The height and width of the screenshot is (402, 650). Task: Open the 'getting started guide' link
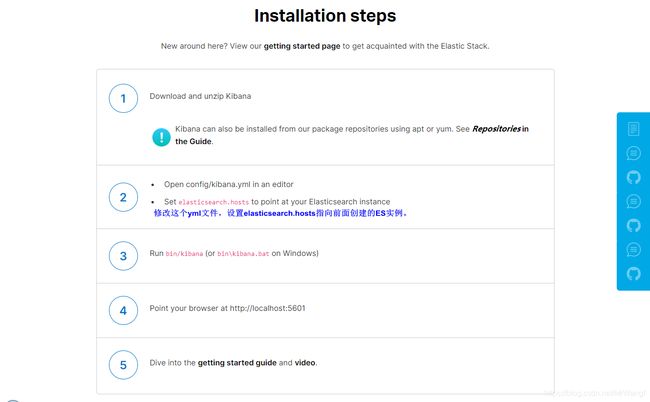tap(237, 363)
